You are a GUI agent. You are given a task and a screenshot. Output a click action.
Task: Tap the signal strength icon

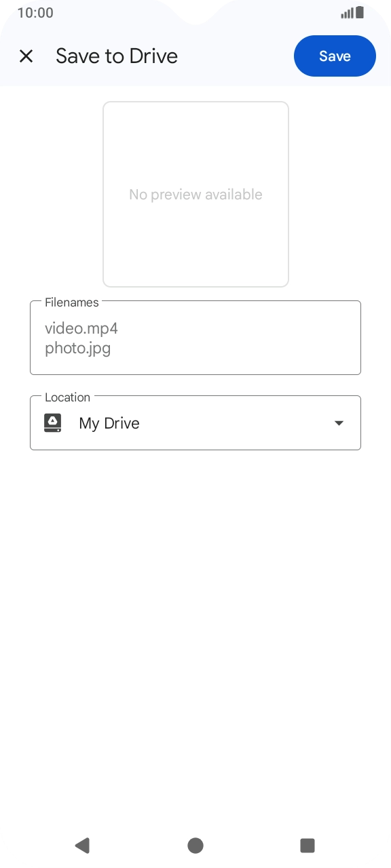[347, 13]
